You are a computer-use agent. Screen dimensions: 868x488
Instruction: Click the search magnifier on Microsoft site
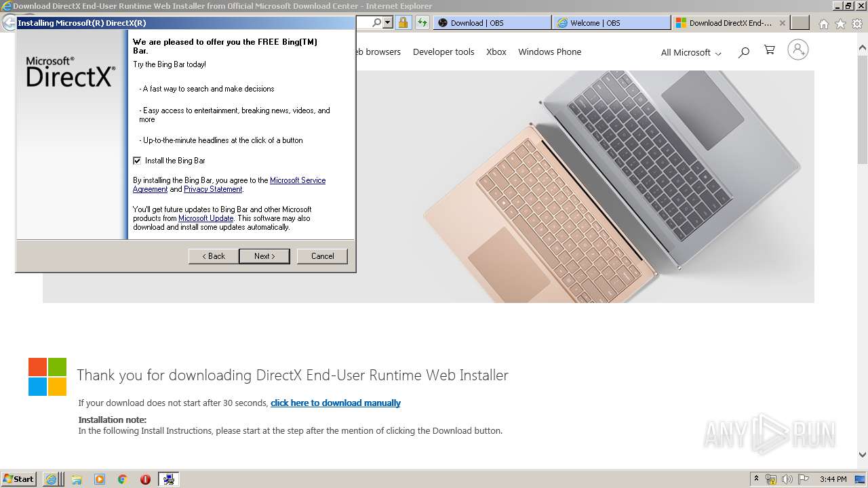(744, 52)
